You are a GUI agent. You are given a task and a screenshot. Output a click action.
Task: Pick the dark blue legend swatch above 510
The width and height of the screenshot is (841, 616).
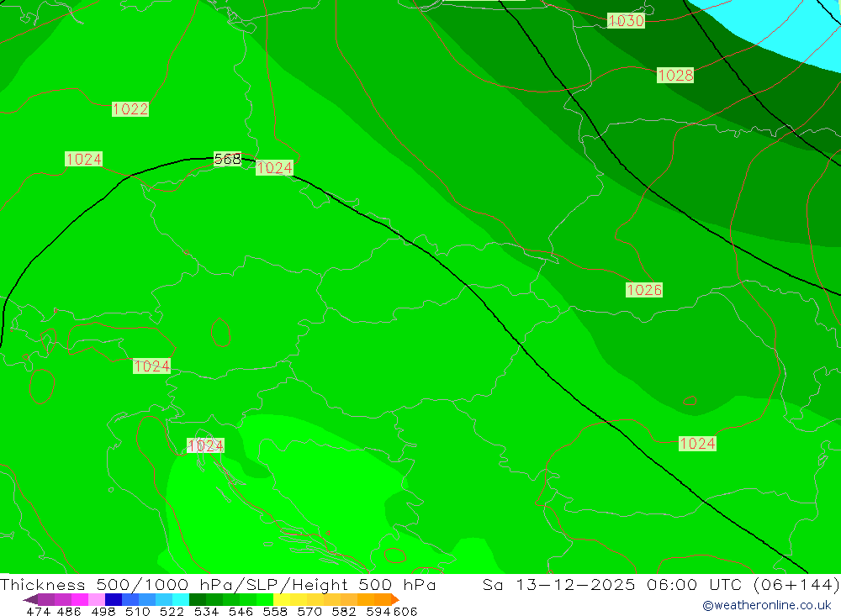tap(114, 599)
